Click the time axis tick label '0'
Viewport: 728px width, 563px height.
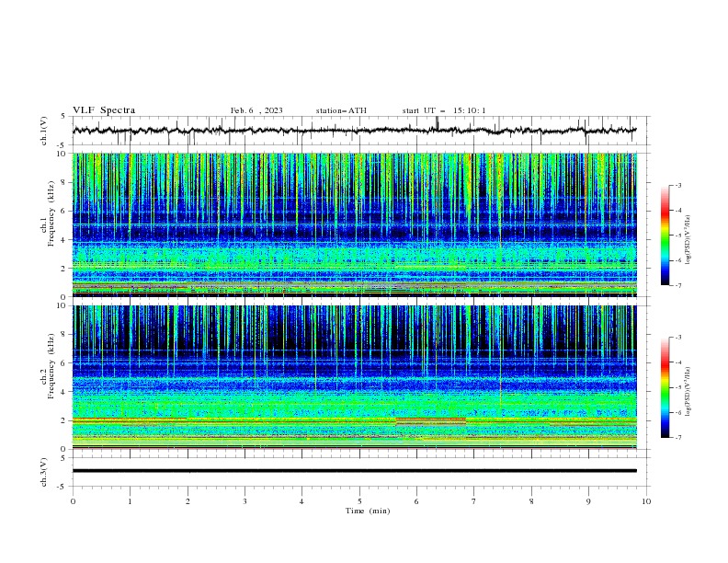tap(73, 501)
